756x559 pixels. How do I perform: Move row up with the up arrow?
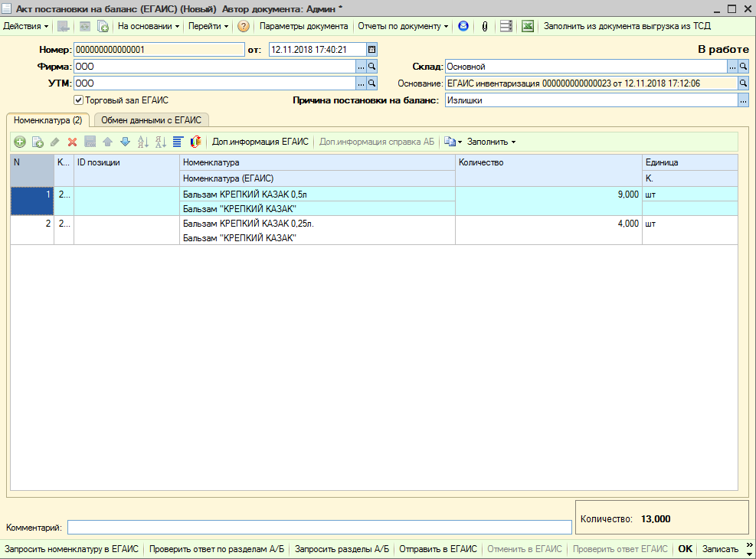click(107, 142)
